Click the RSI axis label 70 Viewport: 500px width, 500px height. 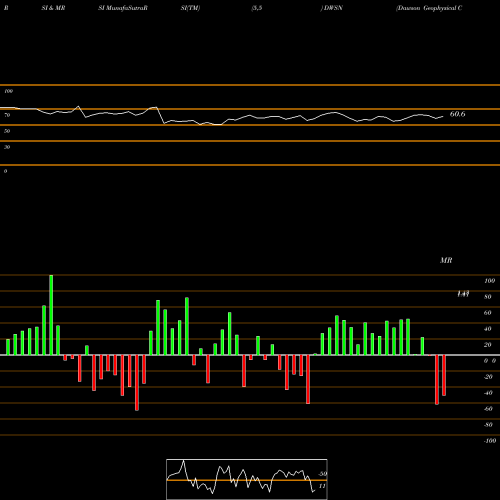[x=7, y=115]
